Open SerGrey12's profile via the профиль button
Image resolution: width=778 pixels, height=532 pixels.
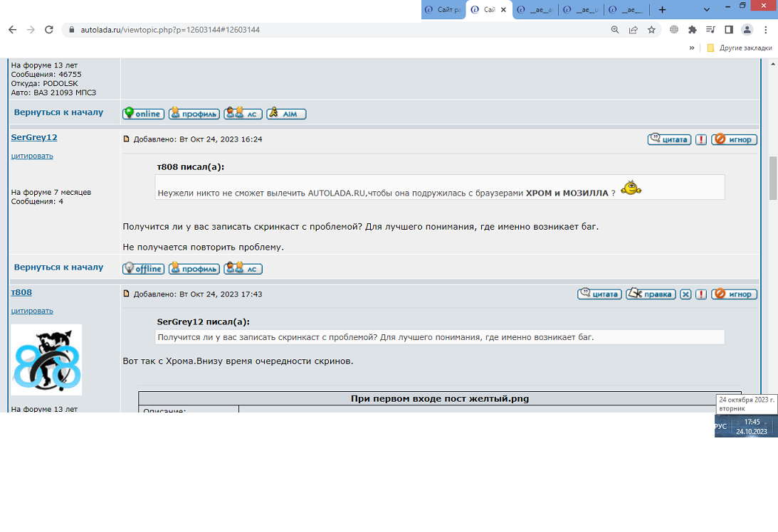[x=194, y=269]
